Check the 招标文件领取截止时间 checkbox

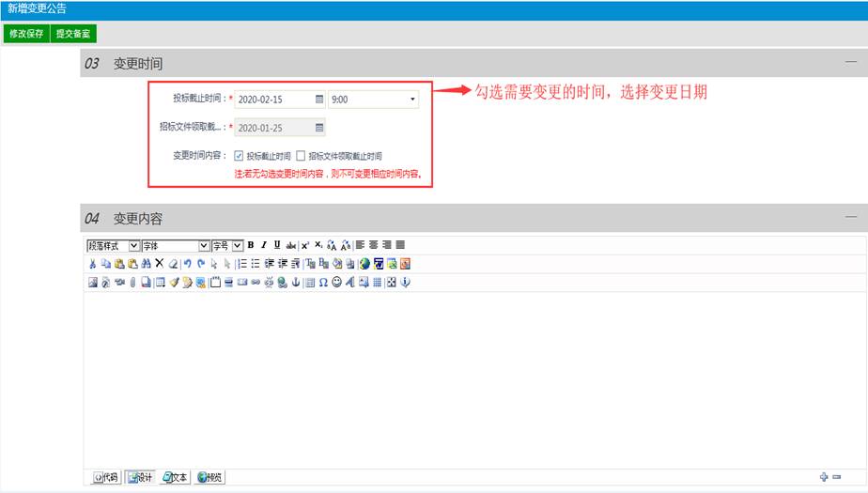point(301,156)
